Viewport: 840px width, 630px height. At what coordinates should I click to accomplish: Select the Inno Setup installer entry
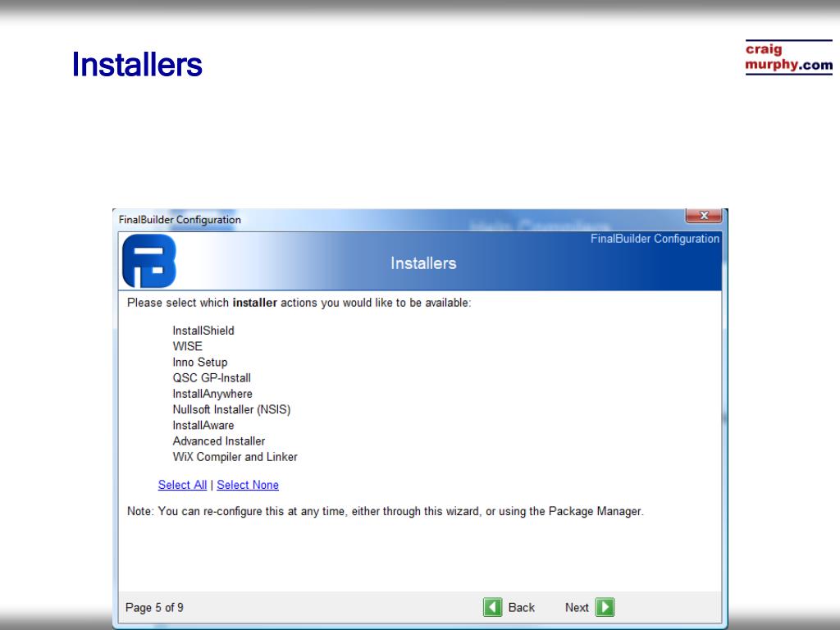[200, 362]
